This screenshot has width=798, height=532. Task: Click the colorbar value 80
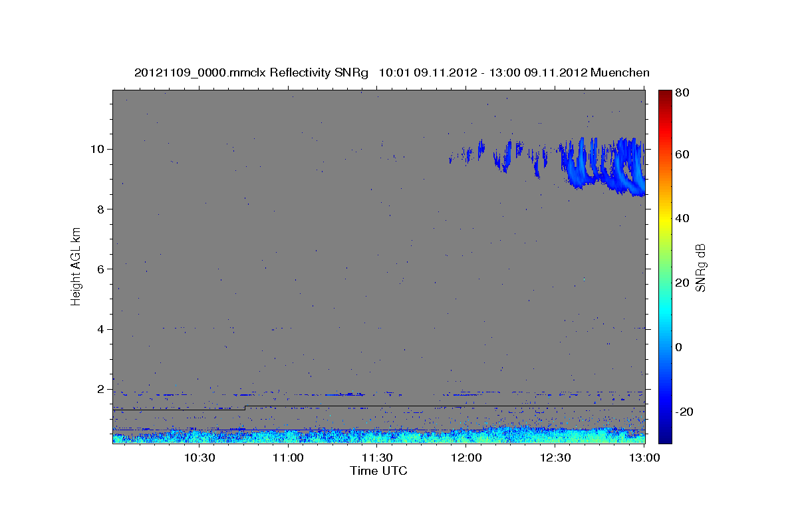(684, 92)
